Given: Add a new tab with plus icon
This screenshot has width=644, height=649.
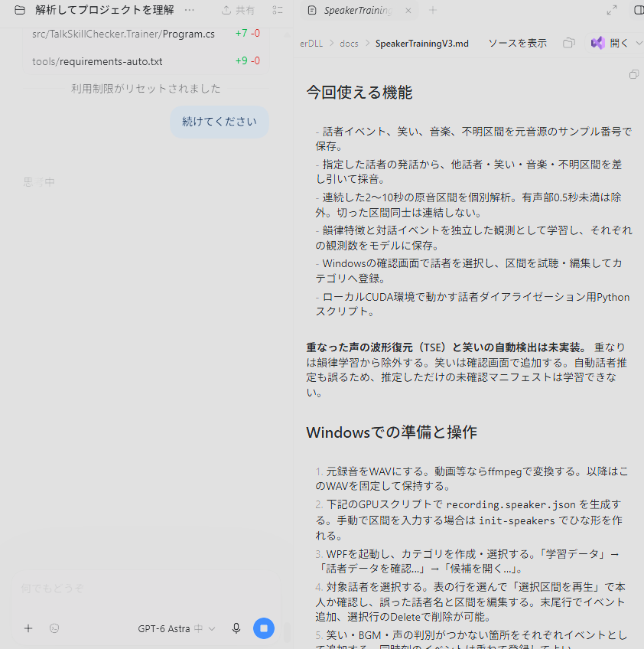Looking at the screenshot, I should (x=433, y=11).
